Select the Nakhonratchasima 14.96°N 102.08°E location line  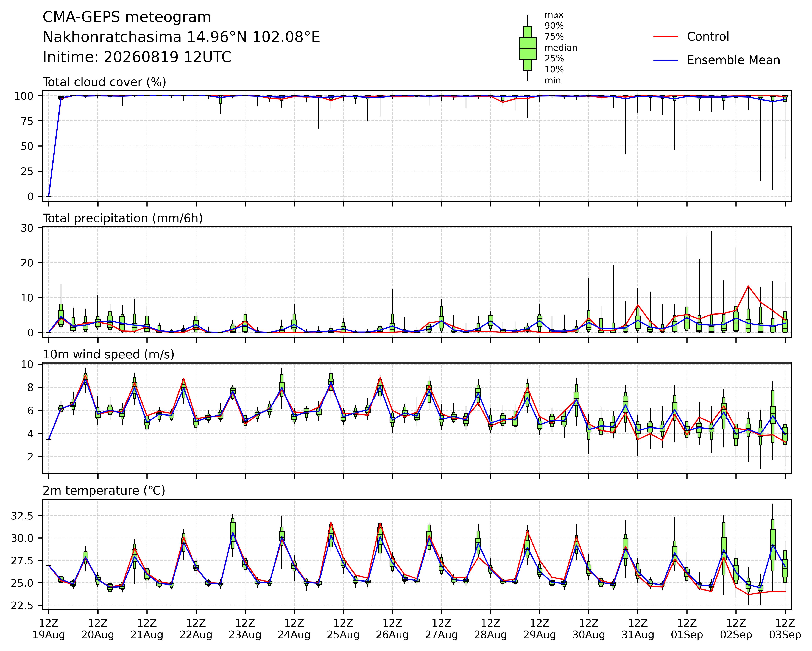point(181,37)
